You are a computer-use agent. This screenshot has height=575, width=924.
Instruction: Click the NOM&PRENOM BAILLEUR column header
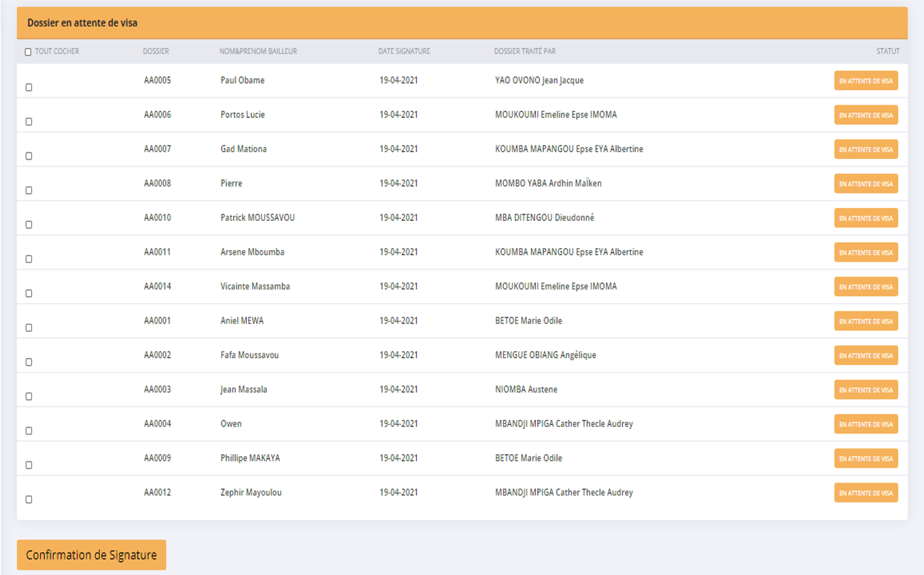pos(258,52)
